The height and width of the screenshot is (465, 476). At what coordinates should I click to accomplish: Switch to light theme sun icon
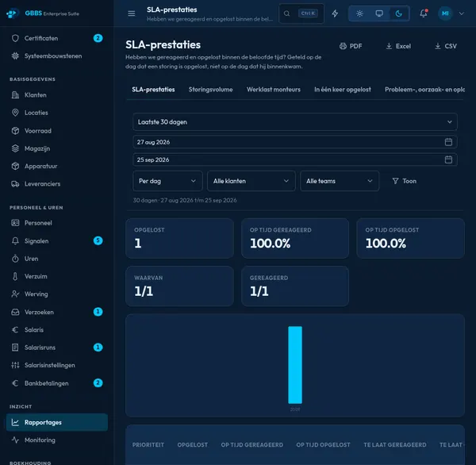[x=359, y=13]
